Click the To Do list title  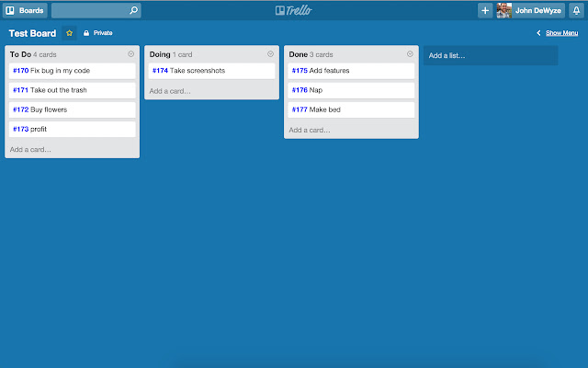(20, 54)
